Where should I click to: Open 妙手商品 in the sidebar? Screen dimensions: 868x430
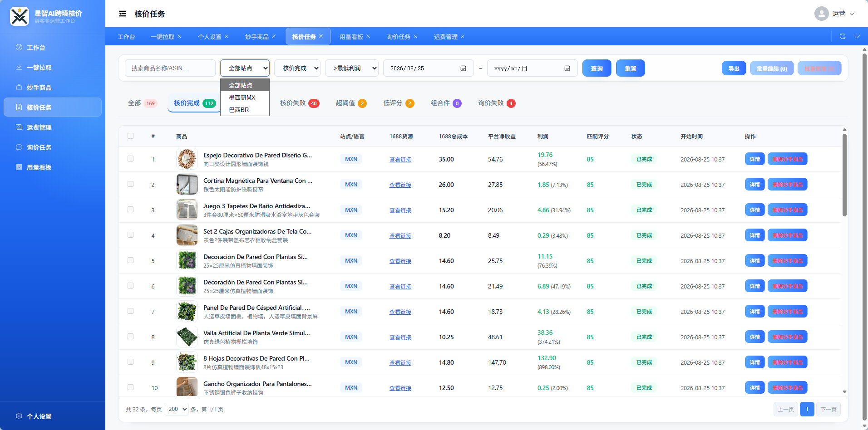[53, 87]
